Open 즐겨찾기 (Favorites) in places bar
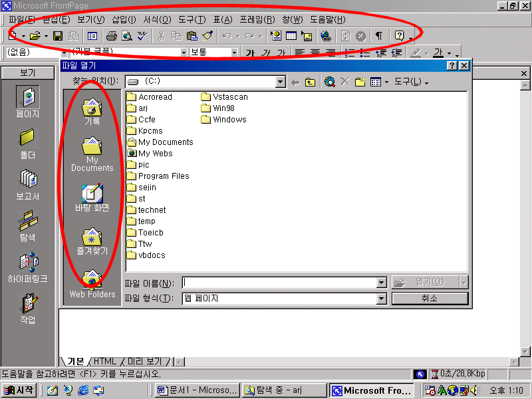 92,241
